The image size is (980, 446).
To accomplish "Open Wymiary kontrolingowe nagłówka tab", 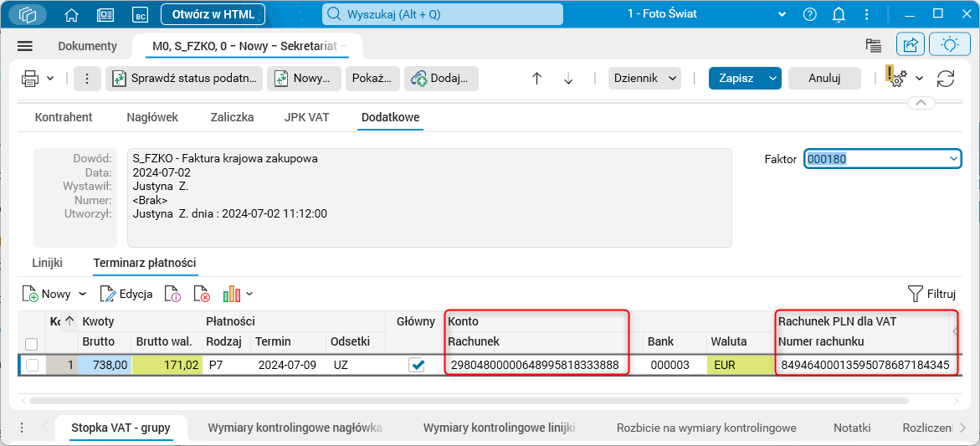I will click(295, 428).
